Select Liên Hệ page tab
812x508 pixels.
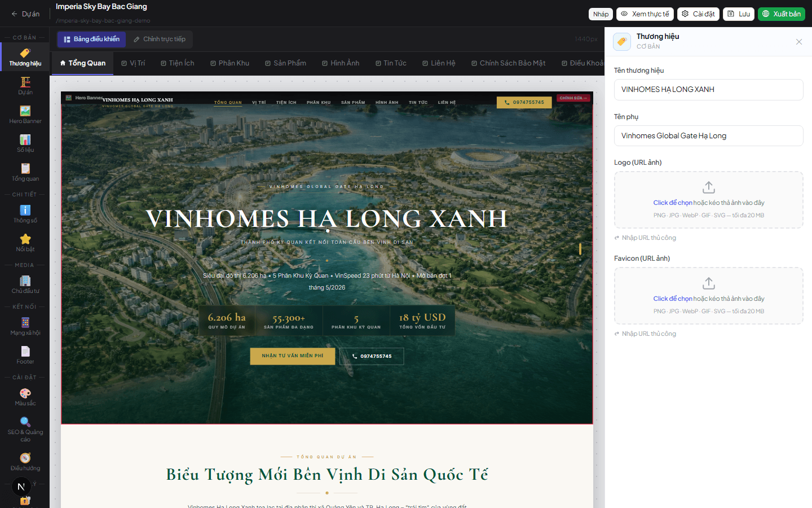(439, 63)
